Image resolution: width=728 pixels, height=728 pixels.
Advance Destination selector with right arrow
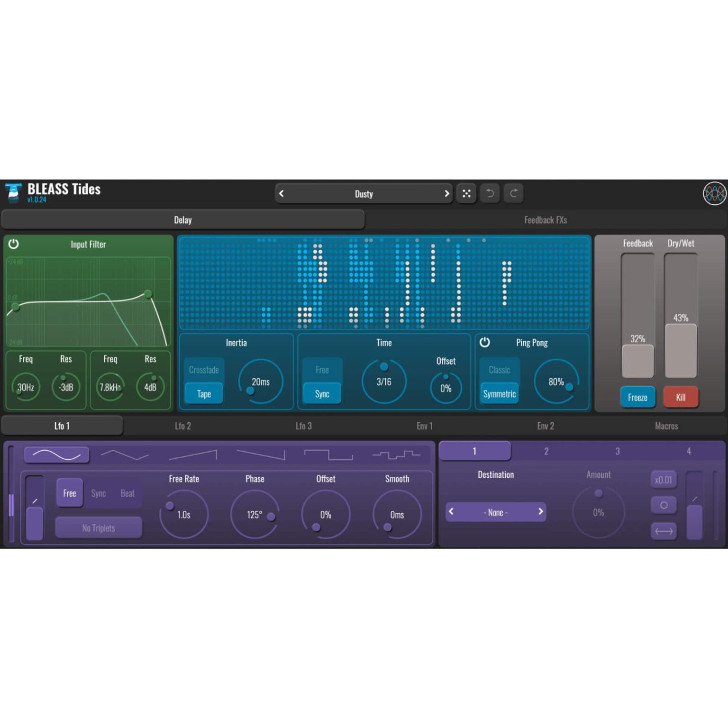540,512
